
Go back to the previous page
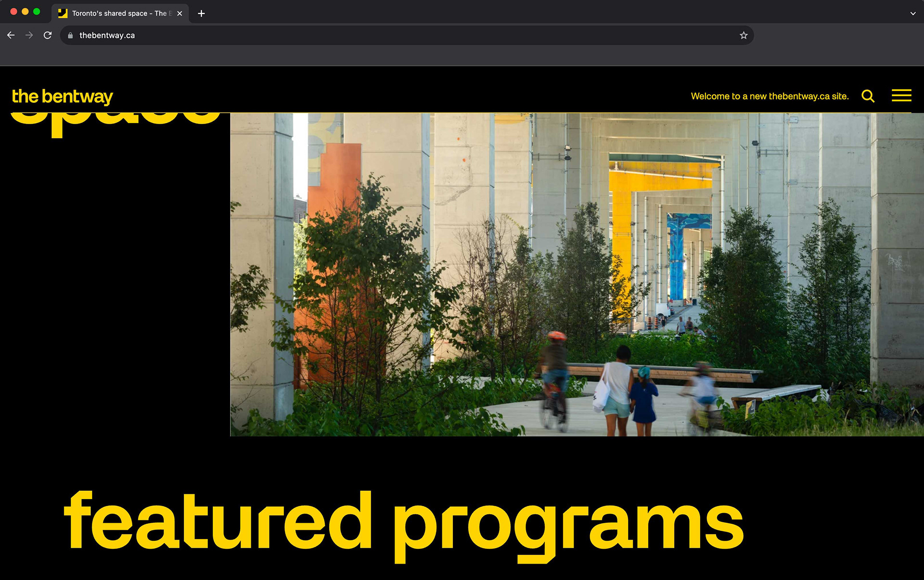[11, 35]
